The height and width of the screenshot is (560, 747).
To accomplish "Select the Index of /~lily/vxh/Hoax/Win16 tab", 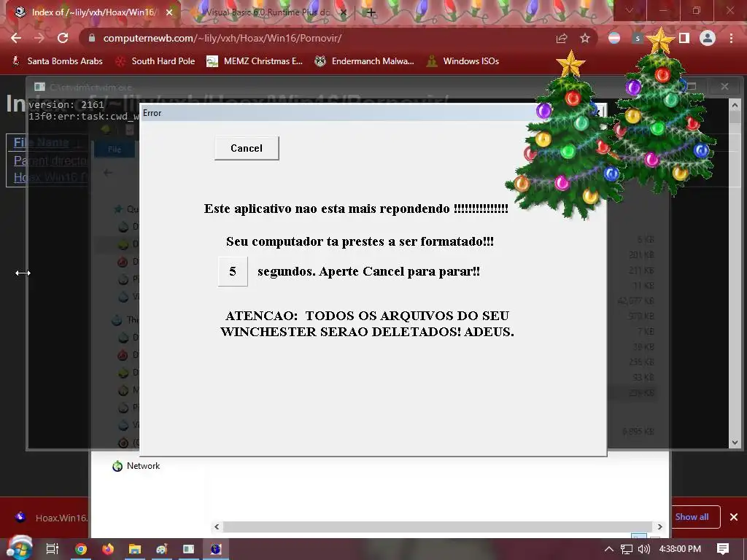I will point(93,12).
